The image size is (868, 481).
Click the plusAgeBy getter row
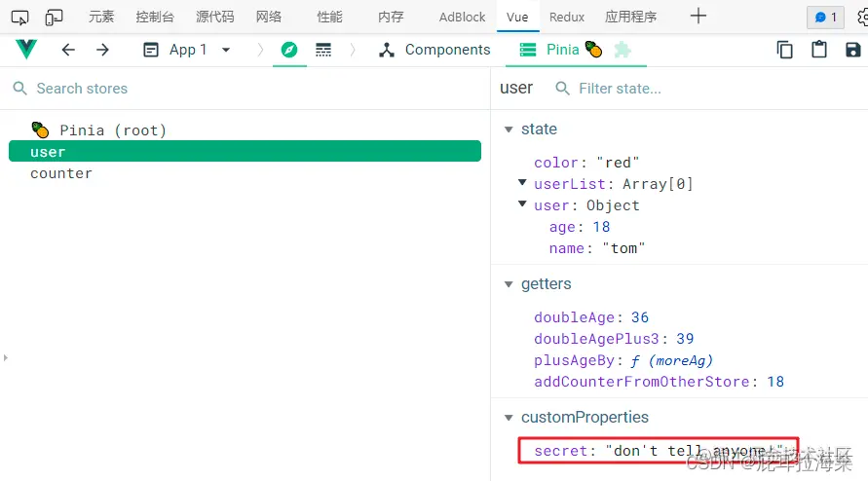(623, 361)
